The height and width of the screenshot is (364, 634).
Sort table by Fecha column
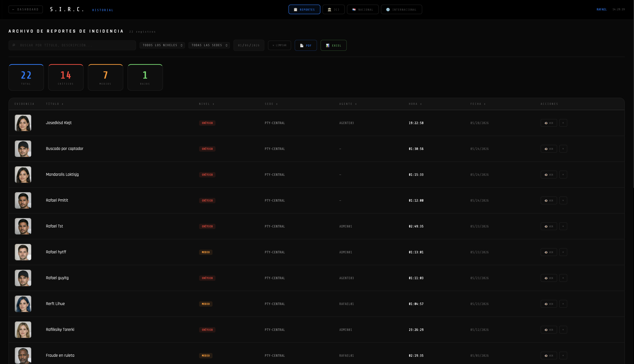tap(478, 104)
